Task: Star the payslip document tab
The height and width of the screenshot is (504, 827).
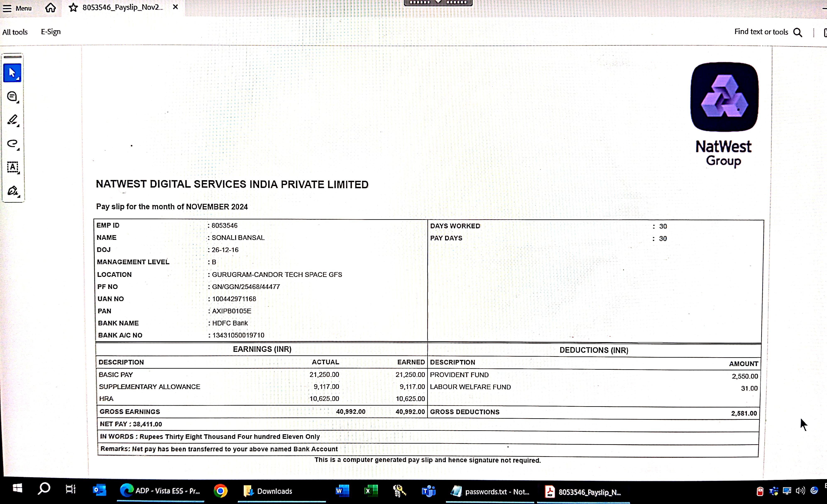Action: (73, 7)
